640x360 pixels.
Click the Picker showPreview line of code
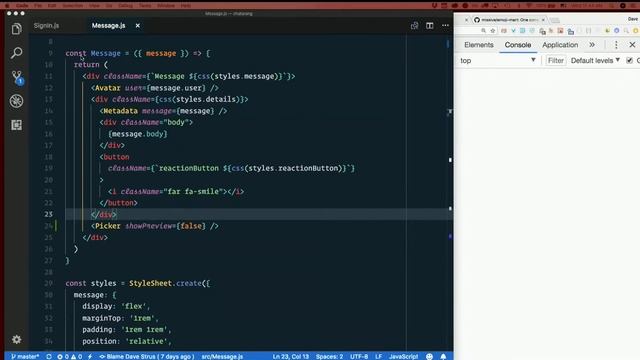pos(155,226)
